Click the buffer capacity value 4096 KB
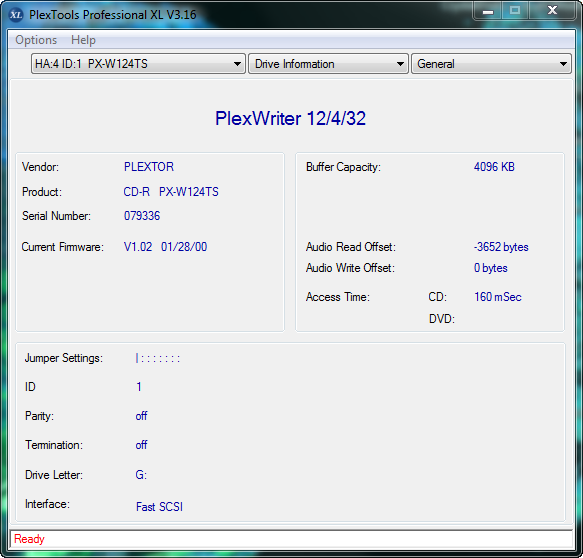This screenshot has width=583, height=558. (x=494, y=167)
